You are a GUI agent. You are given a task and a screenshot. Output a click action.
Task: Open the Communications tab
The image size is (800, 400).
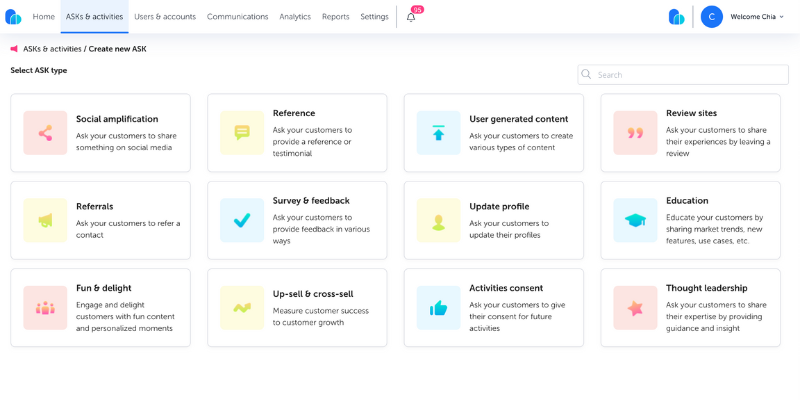[237, 17]
